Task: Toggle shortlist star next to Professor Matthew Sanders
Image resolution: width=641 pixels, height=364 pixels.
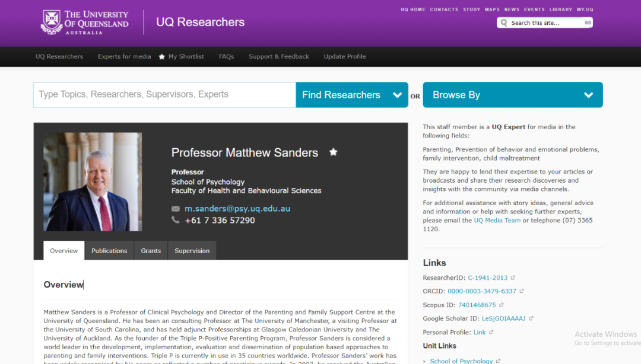Action: click(x=333, y=152)
